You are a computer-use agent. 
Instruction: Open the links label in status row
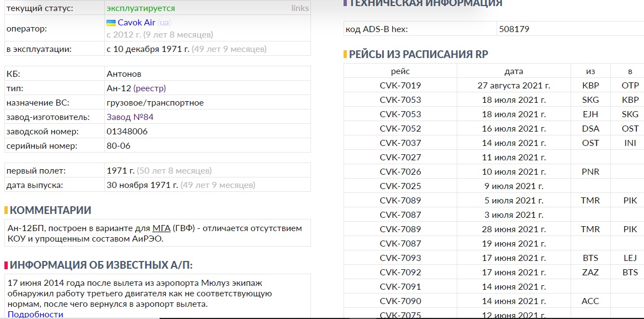pyautogui.click(x=300, y=8)
